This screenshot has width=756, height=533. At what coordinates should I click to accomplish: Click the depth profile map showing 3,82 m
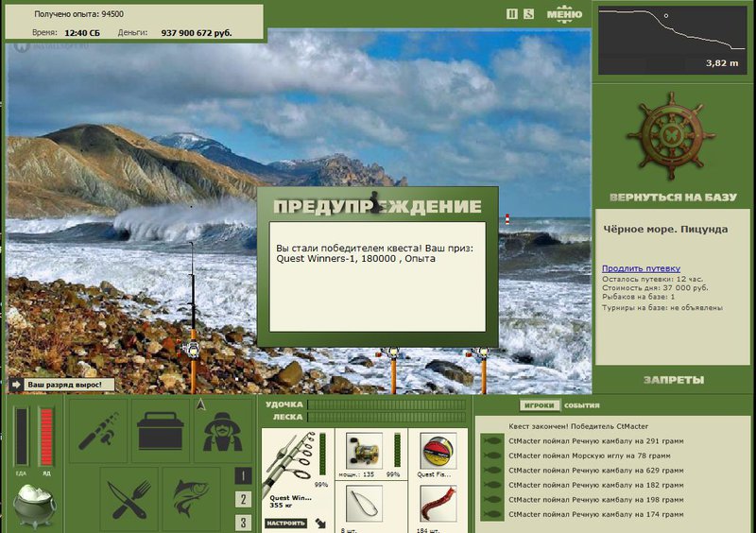[673, 41]
